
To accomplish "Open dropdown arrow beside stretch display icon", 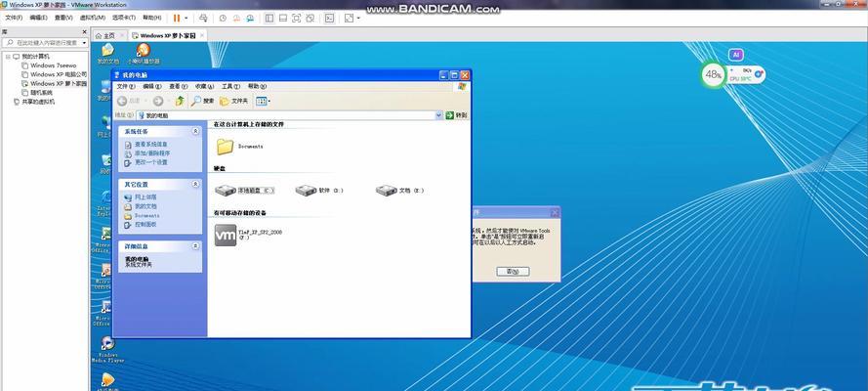I will (358, 19).
